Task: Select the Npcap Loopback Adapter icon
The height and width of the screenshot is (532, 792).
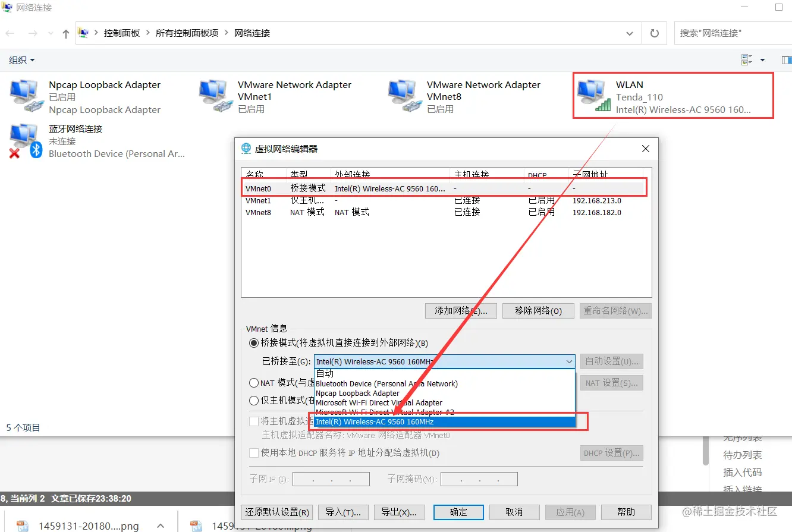Action: pyautogui.click(x=27, y=96)
